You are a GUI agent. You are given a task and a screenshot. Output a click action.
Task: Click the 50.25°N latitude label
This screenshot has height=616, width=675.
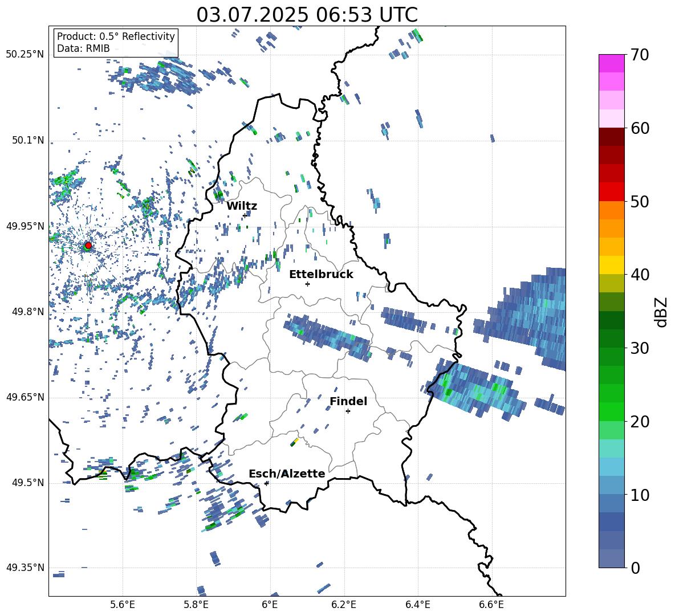pyautogui.click(x=25, y=55)
